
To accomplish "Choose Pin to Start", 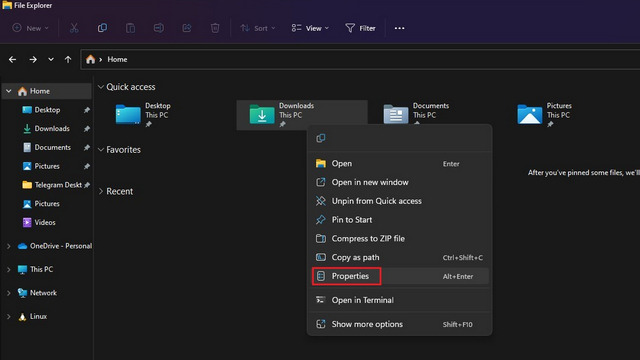I will (x=400, y=220).
